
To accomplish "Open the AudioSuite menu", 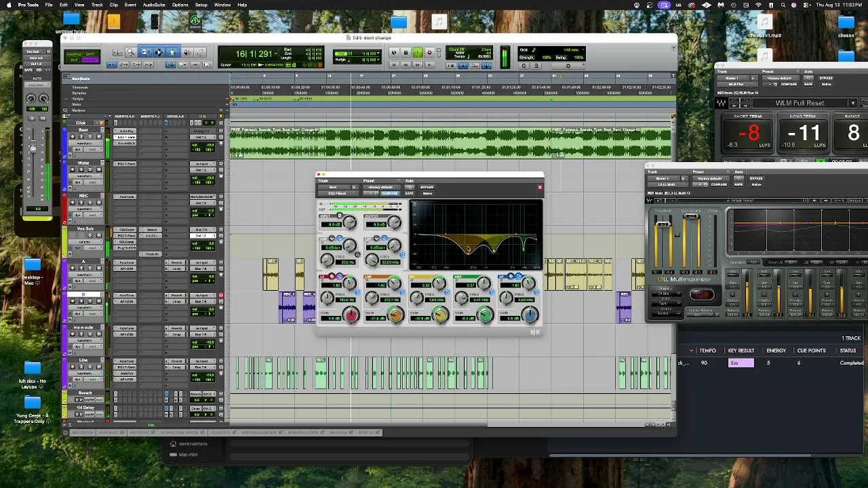I will (x=154, y=5).
